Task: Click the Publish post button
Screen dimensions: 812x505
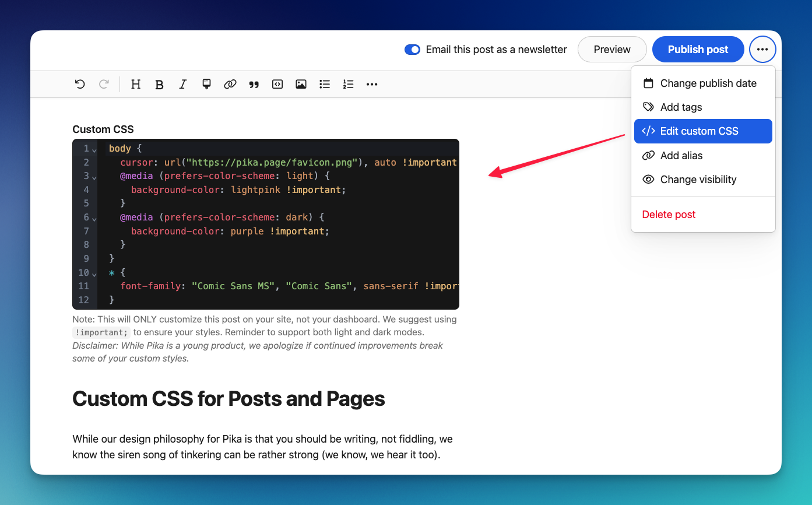Action: point(698,49)
